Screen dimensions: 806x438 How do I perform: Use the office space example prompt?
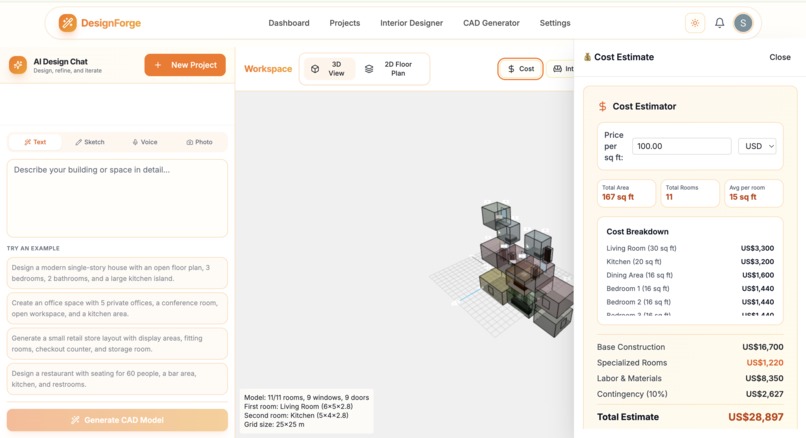pos(117,308)
